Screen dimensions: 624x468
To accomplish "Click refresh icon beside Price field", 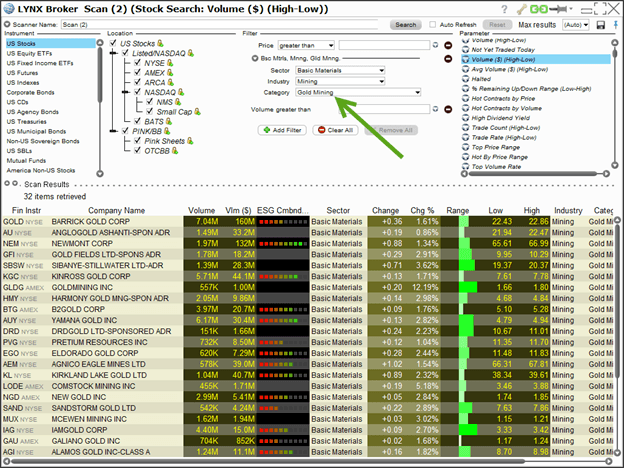I will pyautogui.click(x=435, y=45).
